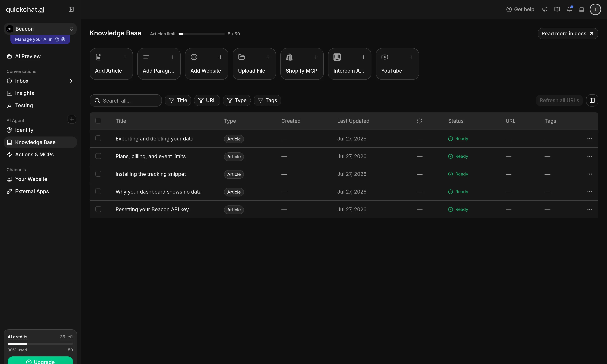Open row actions for Installing the tracking snippet

[590, 174]
